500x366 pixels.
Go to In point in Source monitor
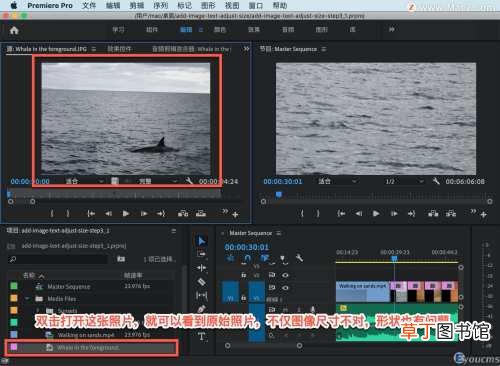click(x=91, y=213)
